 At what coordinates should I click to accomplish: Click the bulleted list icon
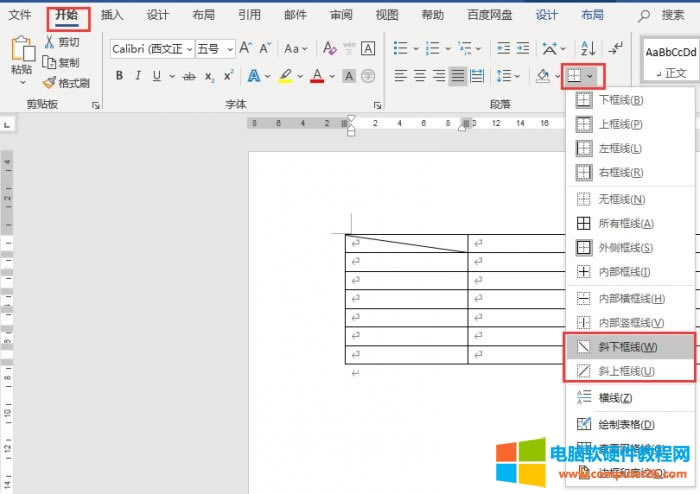click(400, 48)
